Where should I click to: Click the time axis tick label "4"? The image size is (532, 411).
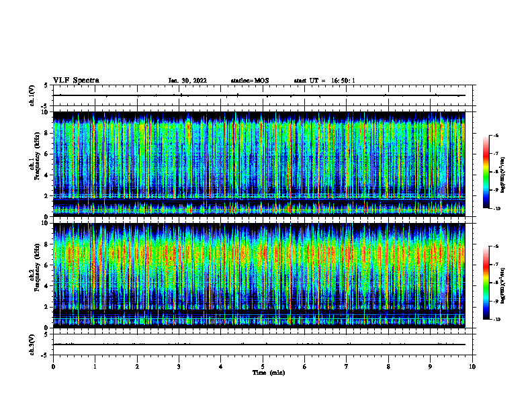221,367
